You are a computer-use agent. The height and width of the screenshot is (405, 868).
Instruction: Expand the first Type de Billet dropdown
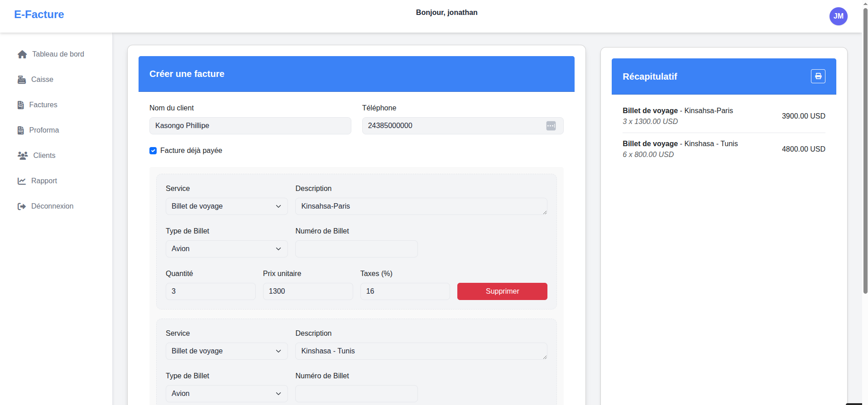tap(226, 249)
